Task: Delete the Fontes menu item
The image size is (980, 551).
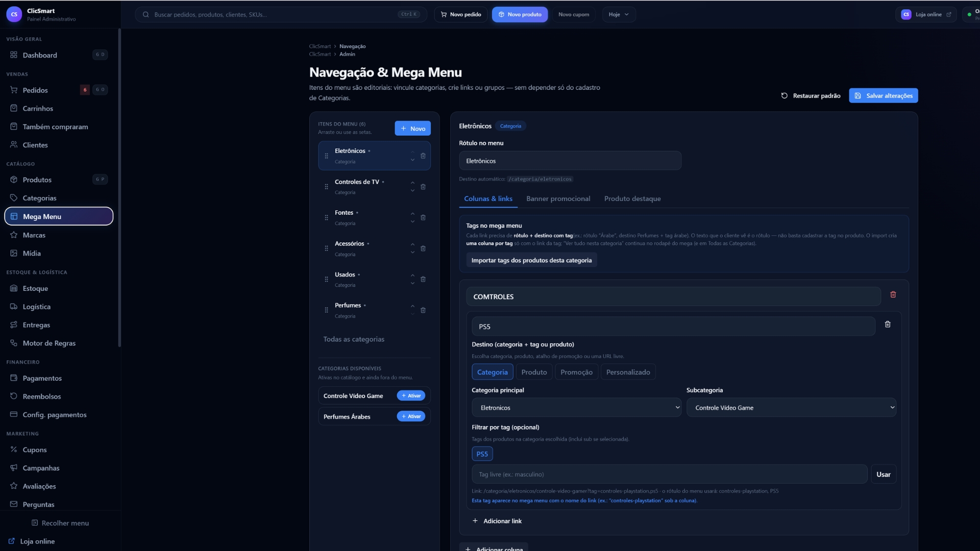Action: pyautogui.click(x=423, y=218)
